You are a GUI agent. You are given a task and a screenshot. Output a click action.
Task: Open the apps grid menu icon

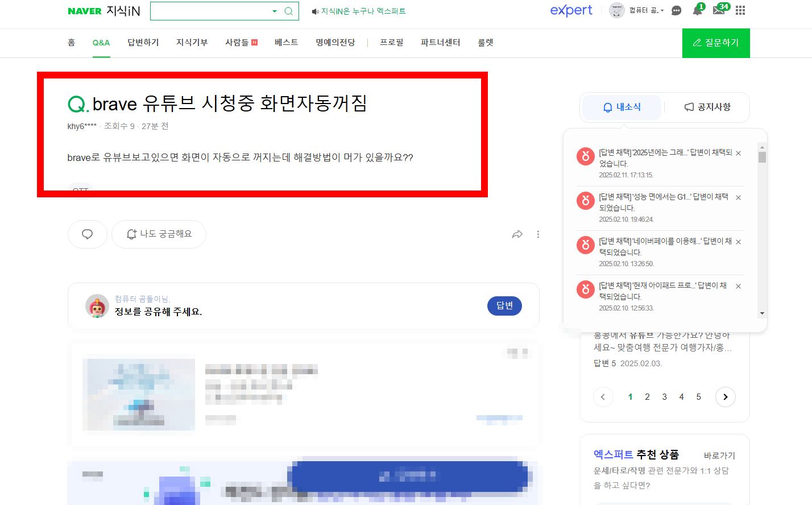[x=740, y=10]
